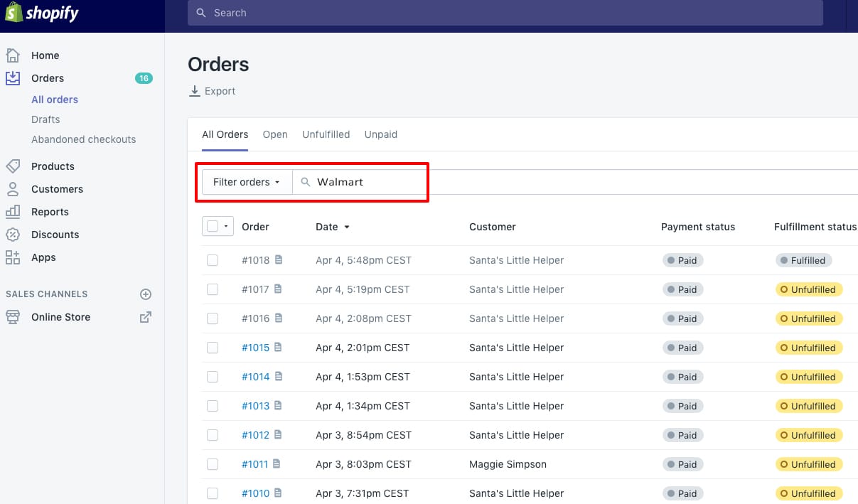Viewport: 858px width, 504px height.
Task: Click the Export button
Action: coord(212,91)
